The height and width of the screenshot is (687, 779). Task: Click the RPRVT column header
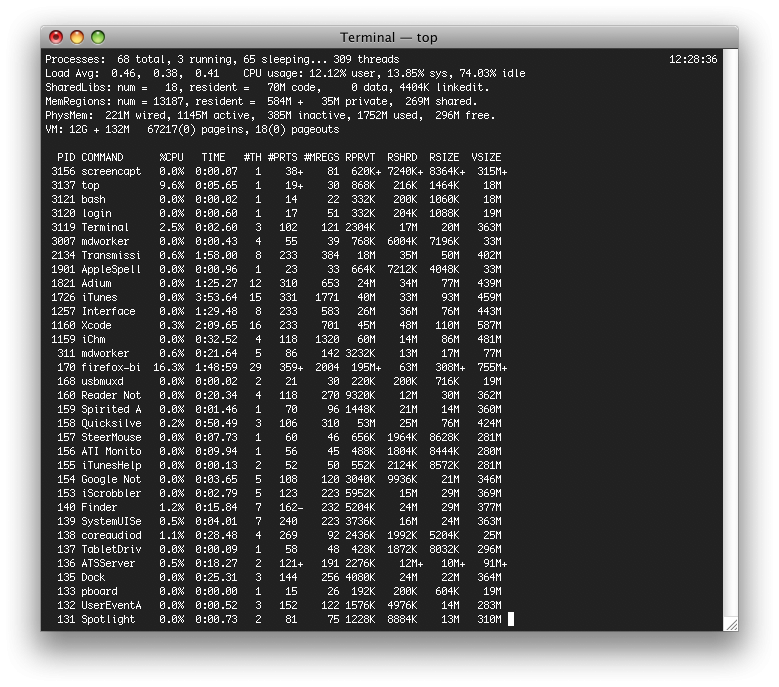pos(360,157)
